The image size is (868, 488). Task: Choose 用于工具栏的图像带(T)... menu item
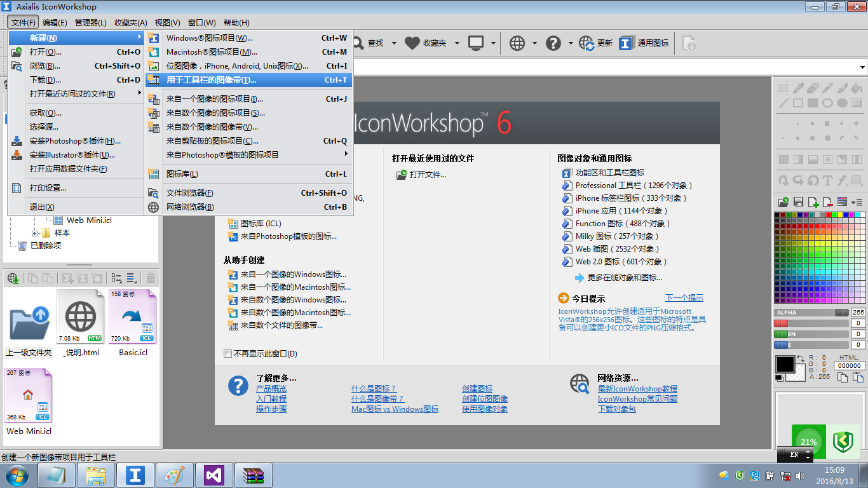tap(249, 80)
